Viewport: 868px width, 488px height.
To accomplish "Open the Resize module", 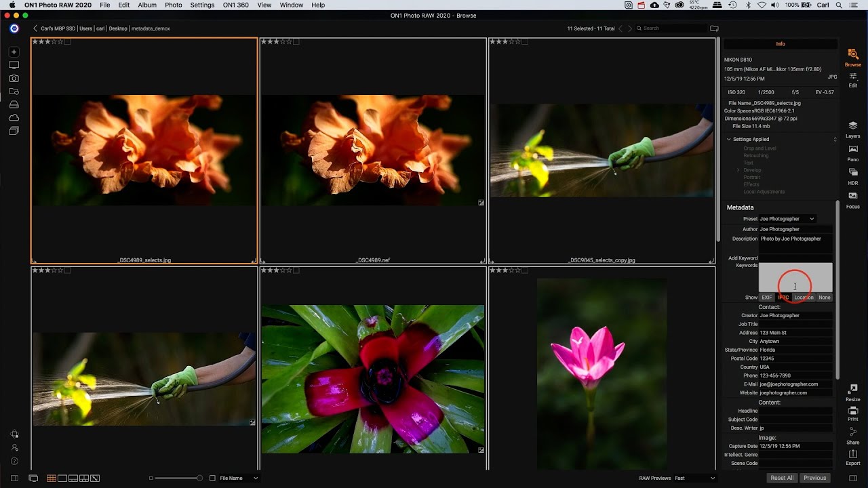I will (853, 392).
